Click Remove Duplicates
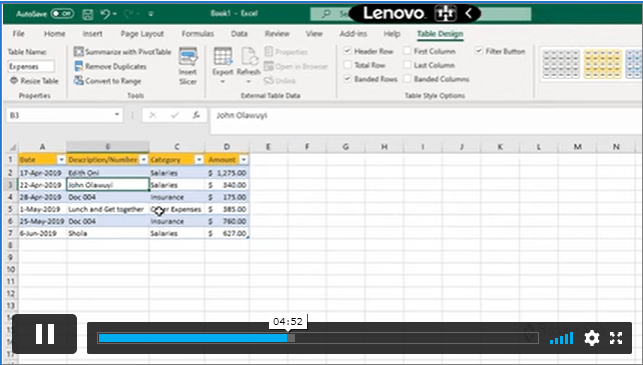 (x=110, y=66)
